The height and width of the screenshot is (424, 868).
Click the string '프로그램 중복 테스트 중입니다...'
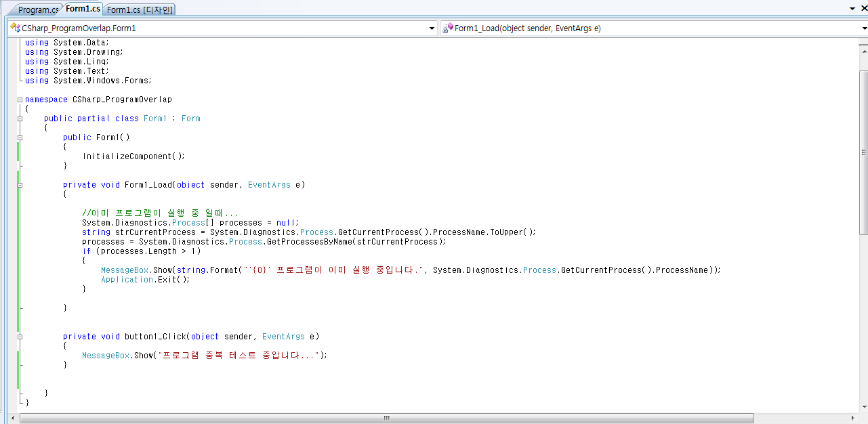(238, 356)
